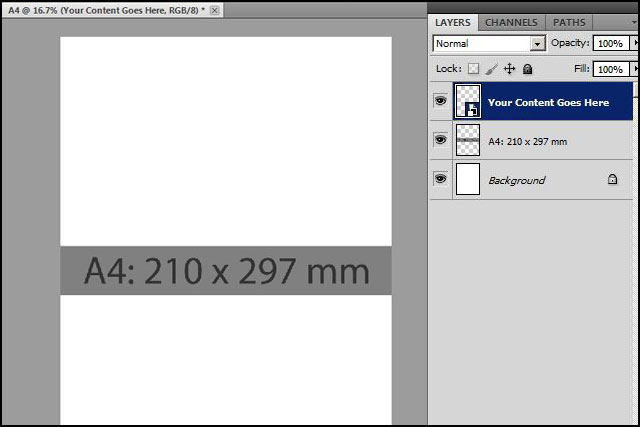Image resolution: width=640 pixels, height=427 pixels.
Task: Switch to the Paths tab
Action: pyautogui.click(x=569, y=22)
